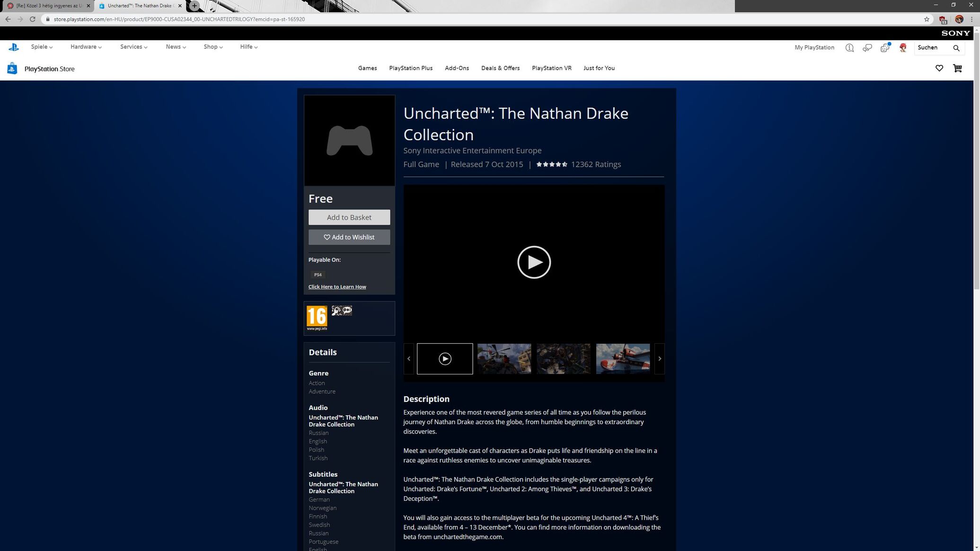The image size is (980, 551).
Task: Click the page vertical scrollbar
Action: (x=976, y=161)
